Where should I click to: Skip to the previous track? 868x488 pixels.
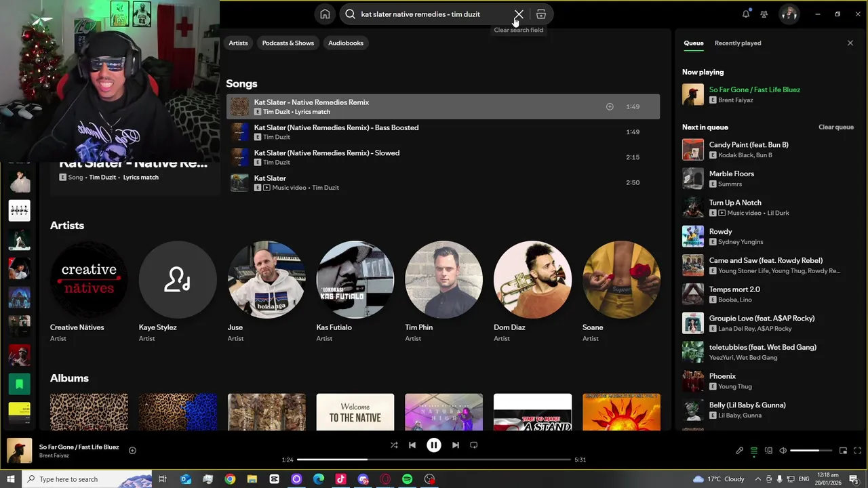click(x=412, y=445)
